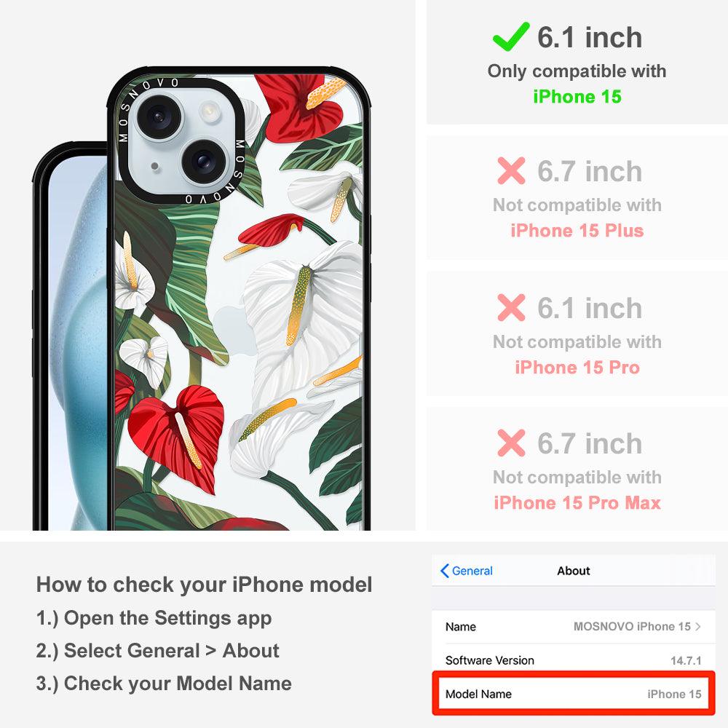Click the red X beside iPhone 15 Pro size
The image size is (728, 728).
click(x=511, y=307)
